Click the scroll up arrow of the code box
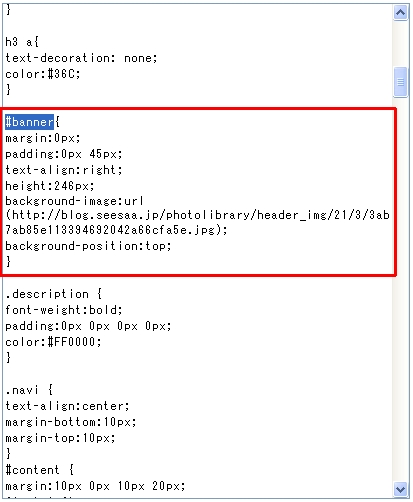This screenshot has width=413, height=502. point(400,13)
